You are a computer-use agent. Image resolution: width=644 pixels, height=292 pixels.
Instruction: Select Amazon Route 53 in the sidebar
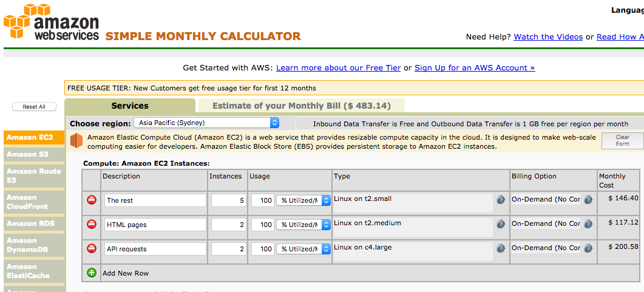tap(34, 176)
